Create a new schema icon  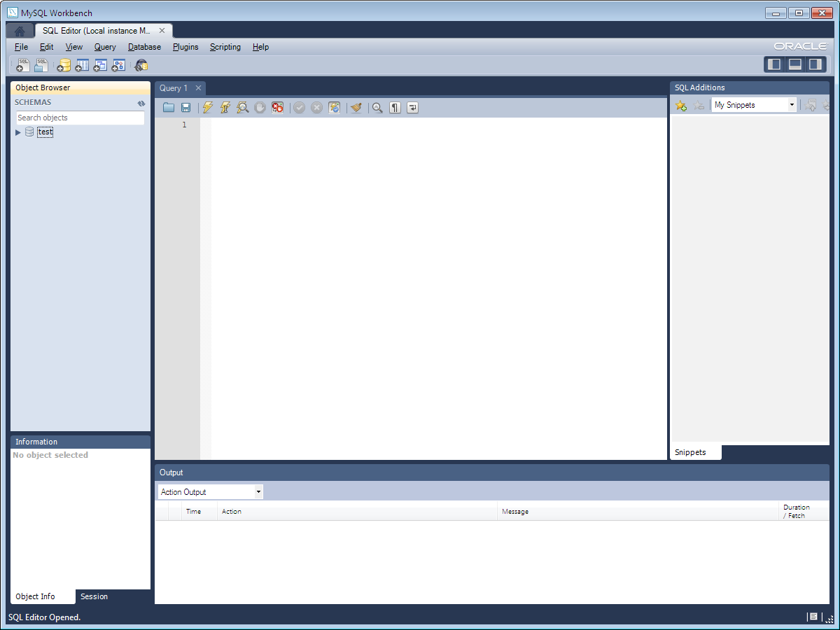[64, 65]
